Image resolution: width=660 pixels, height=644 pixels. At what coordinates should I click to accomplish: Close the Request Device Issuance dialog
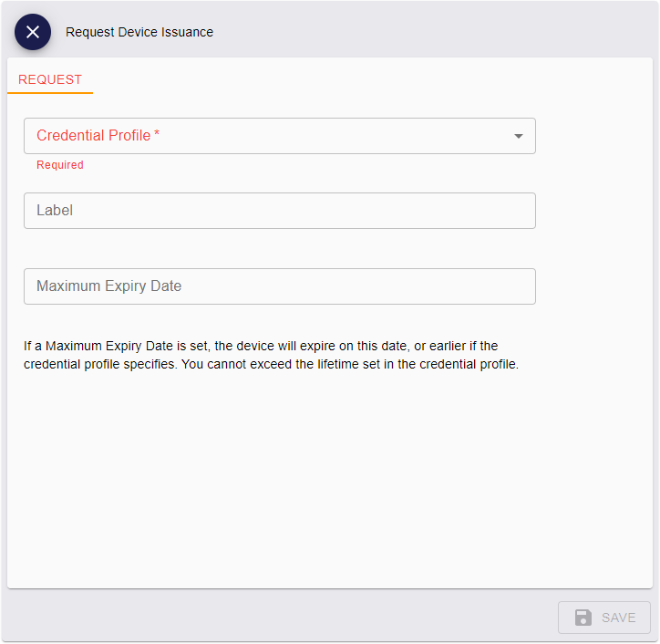(x=33, y=33)
